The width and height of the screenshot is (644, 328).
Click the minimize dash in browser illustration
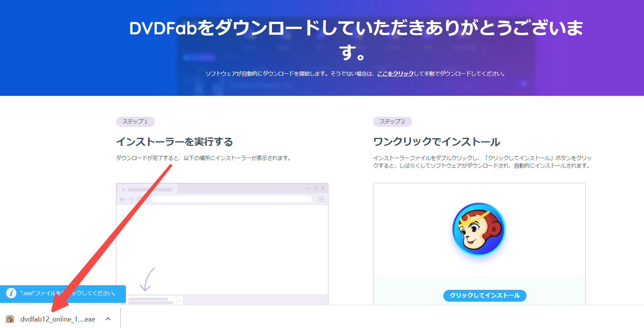(309, 189)
